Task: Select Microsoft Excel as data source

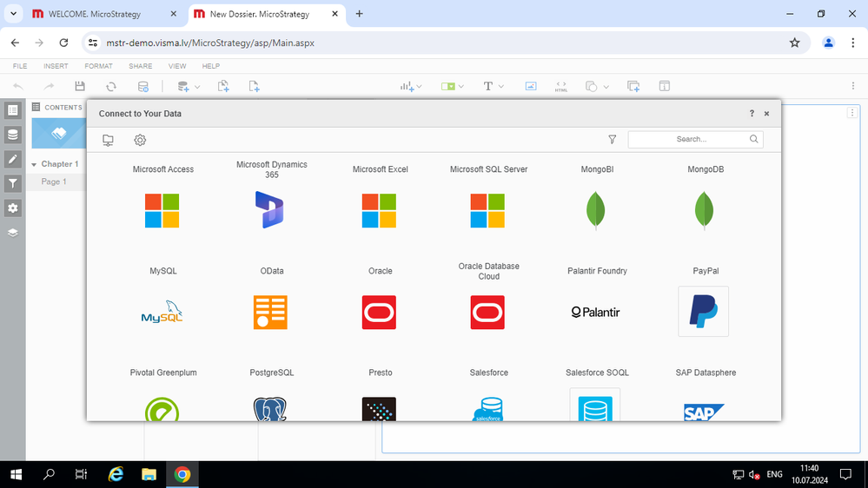Action: [x=379, y=210]
